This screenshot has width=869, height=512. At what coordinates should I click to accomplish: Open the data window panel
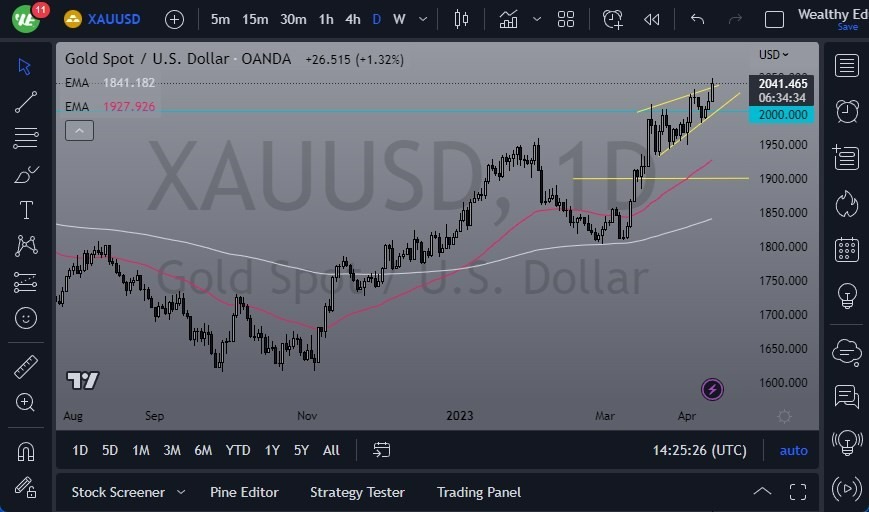846,157
